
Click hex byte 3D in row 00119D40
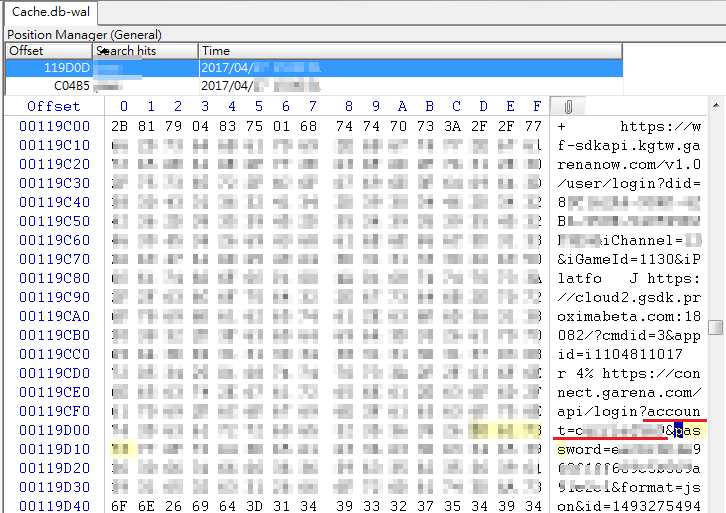[x=254, y=506]
